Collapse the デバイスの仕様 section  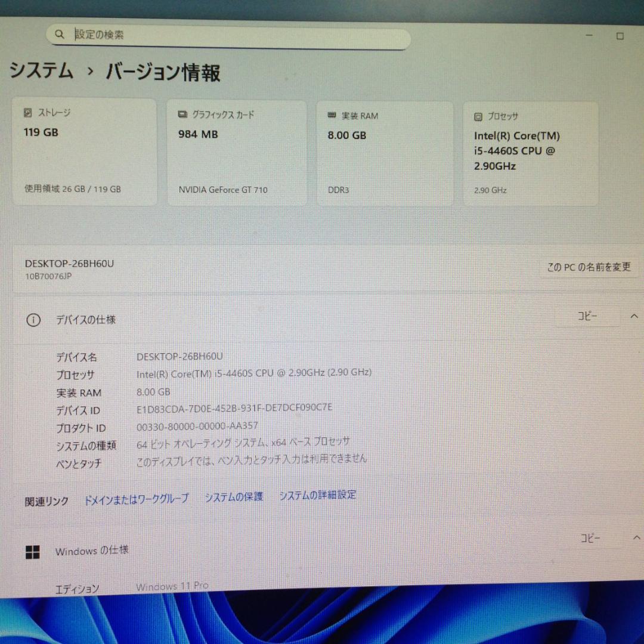634,316
